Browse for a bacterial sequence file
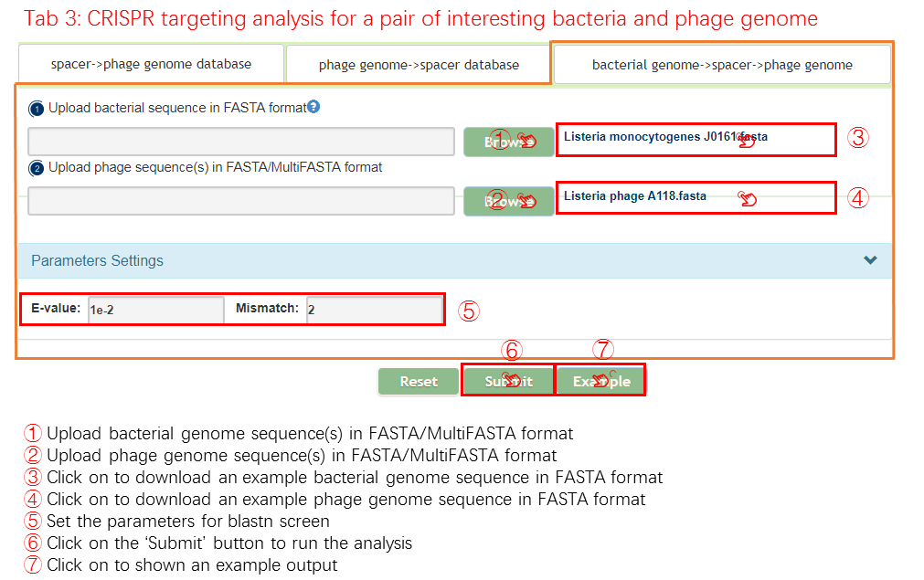This screenshot has width=924, height=580. coord(508,142)
